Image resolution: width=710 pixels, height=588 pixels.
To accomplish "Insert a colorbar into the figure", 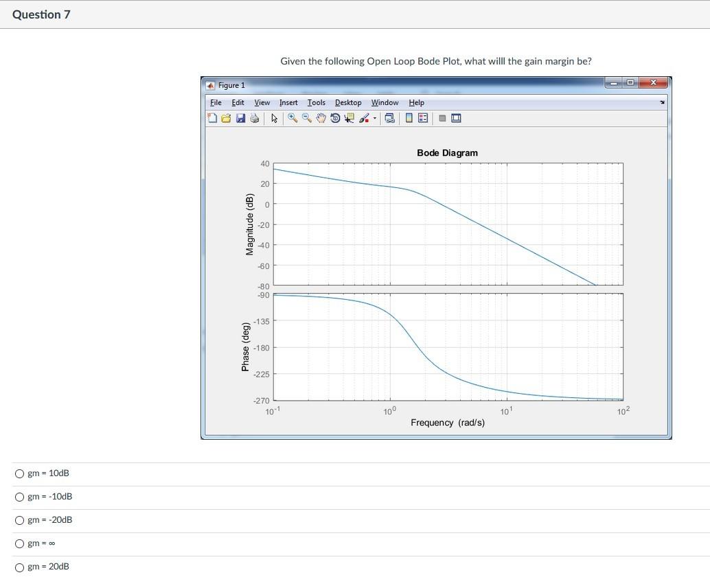I will (x=408, y=118).
